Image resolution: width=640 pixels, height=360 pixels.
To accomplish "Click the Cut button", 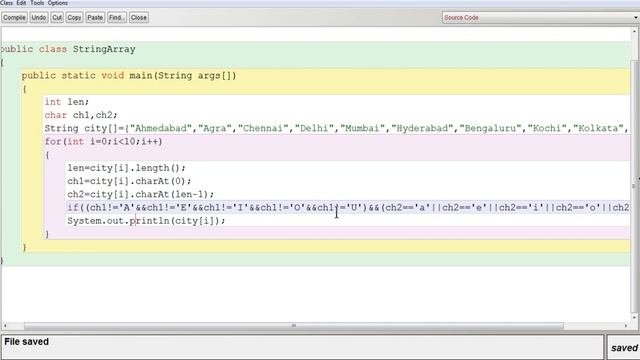I will point(57,18).
